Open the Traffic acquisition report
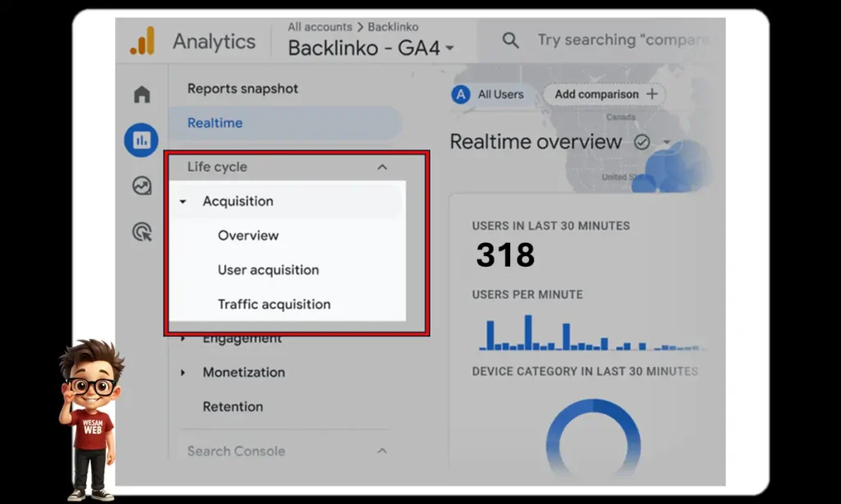The image size is (841, 504). click(273, 305)
